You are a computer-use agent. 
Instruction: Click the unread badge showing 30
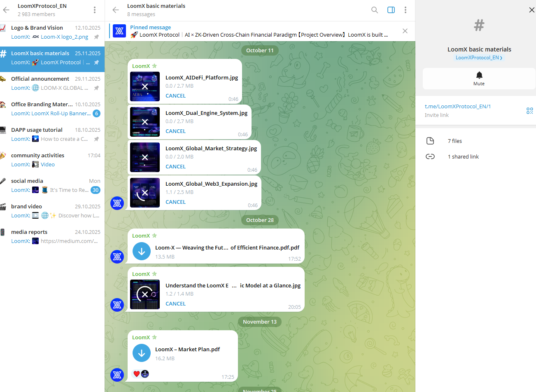click(x=96, y=190)
